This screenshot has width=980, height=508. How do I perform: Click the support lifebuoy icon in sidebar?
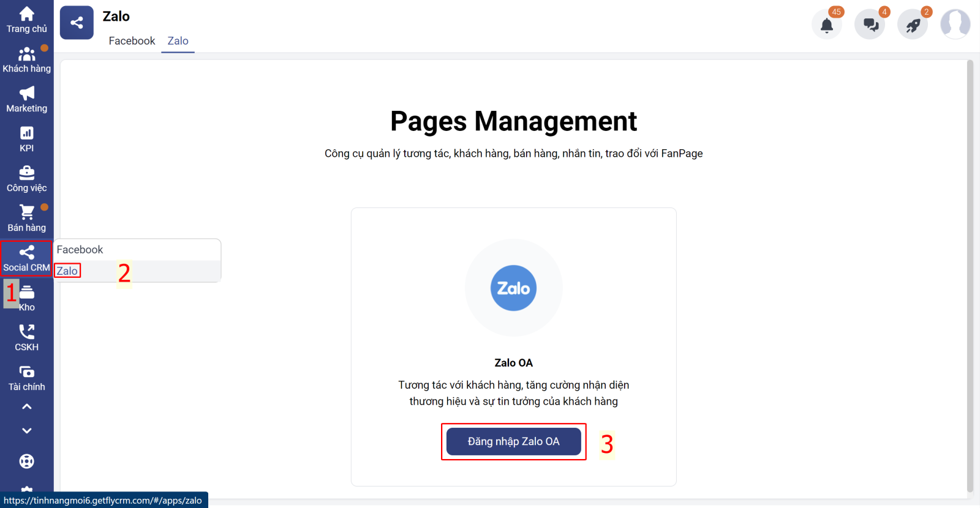coord(26,461)
